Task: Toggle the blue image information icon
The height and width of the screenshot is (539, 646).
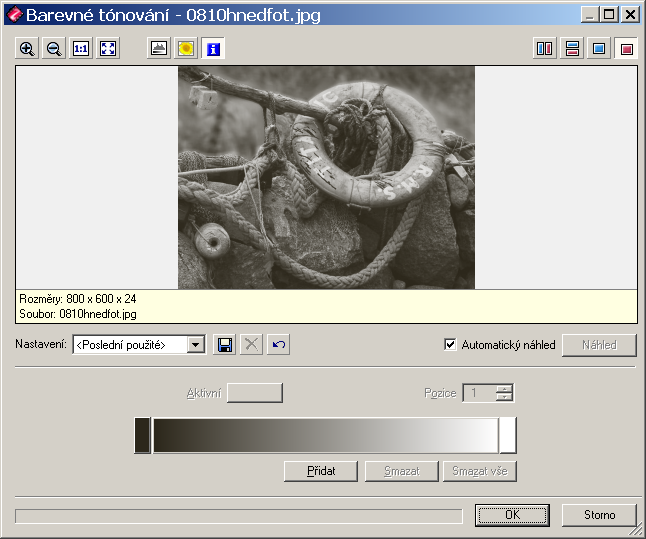Action: [213, 48]
